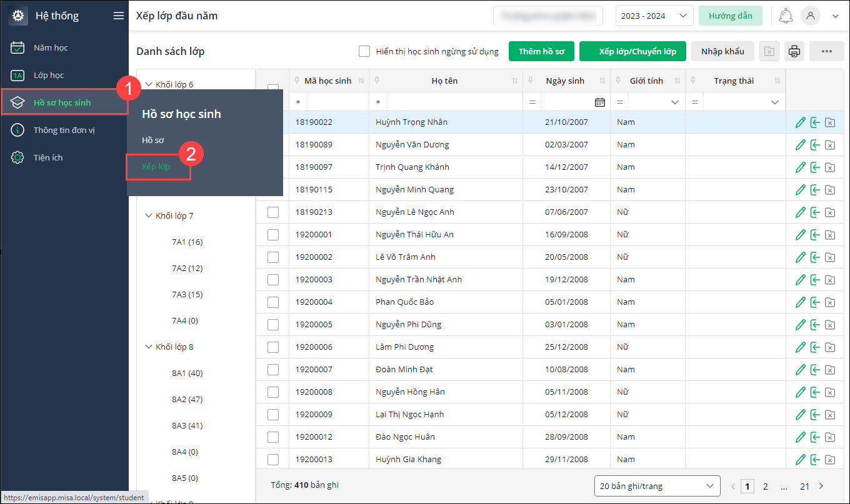Open the 2023 - 2024 school year dropdown

click(x=654, y=16)
